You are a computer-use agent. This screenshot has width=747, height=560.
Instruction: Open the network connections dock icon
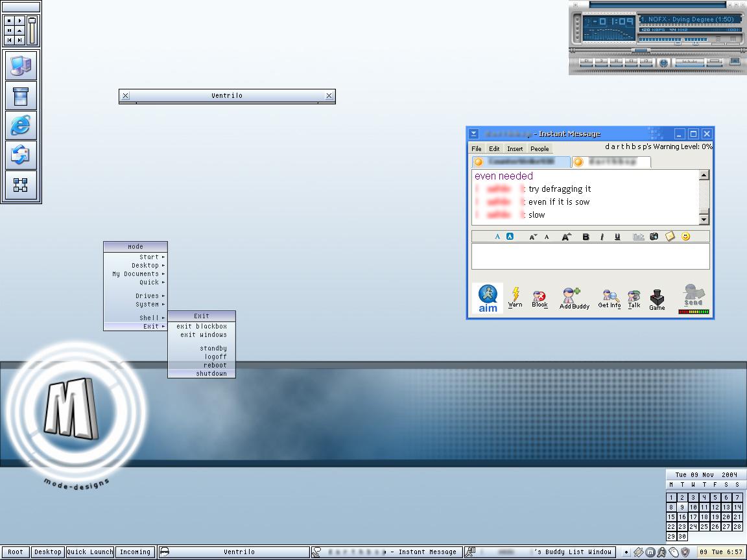[21, 185]
